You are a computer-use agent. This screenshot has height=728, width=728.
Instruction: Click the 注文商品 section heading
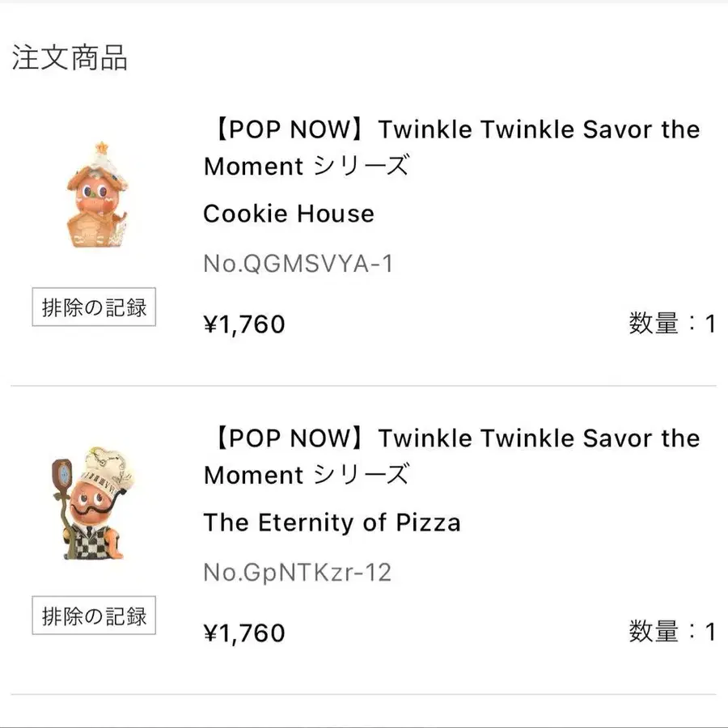(x=70, y=58)
